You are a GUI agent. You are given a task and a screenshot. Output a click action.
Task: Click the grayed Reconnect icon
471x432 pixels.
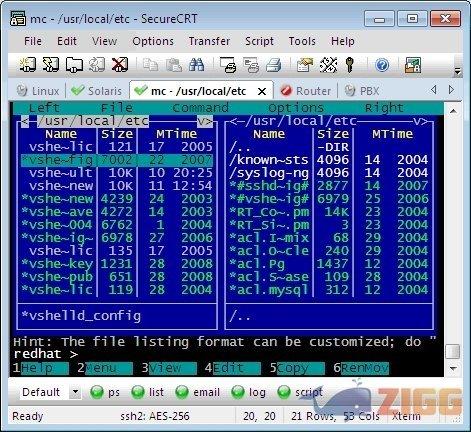tap(97, 64)
